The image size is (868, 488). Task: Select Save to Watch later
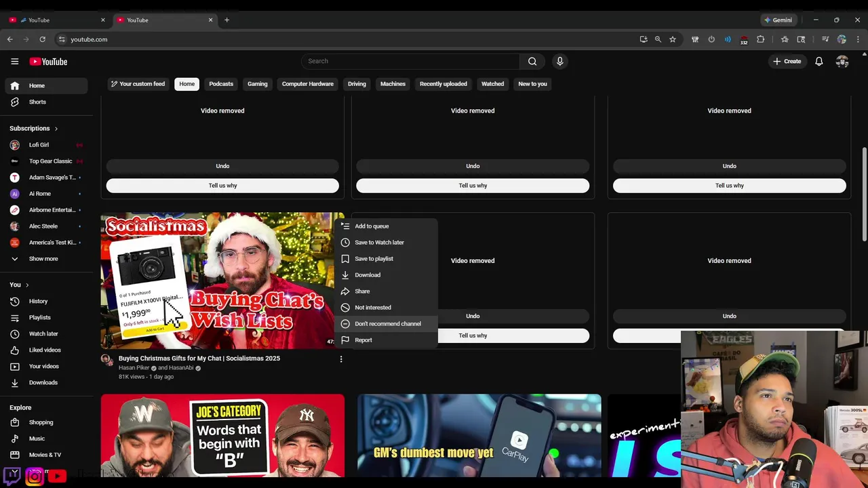pyautogui.click(x=386, y=243)
